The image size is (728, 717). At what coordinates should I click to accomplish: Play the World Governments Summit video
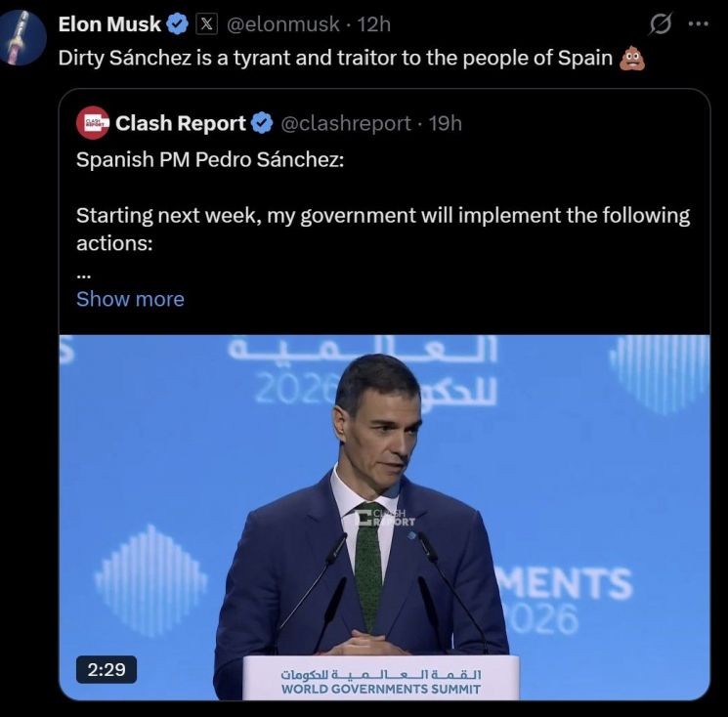pyautogui.click(x=384, y=508)
